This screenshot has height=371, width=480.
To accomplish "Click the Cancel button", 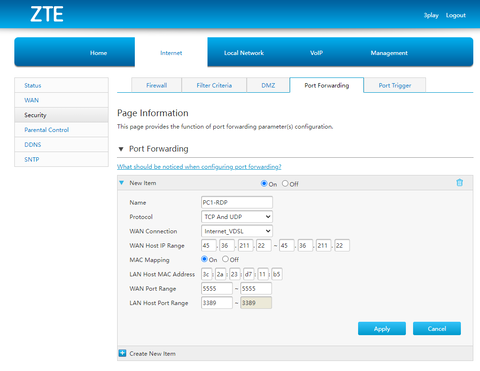I will pyautogui.click(x=437, y=328).
